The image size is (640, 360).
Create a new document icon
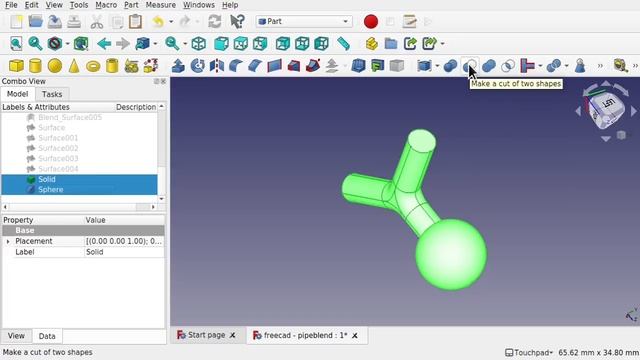tap(16, 22)
